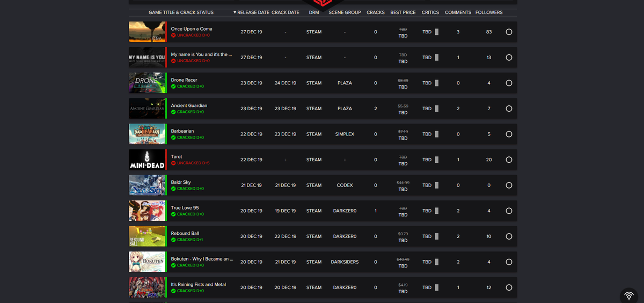Viewport: 644px width, 303px height.
Task: Click the Rebound Ball cover thumbnail
Action: click(x=147, y=236)
